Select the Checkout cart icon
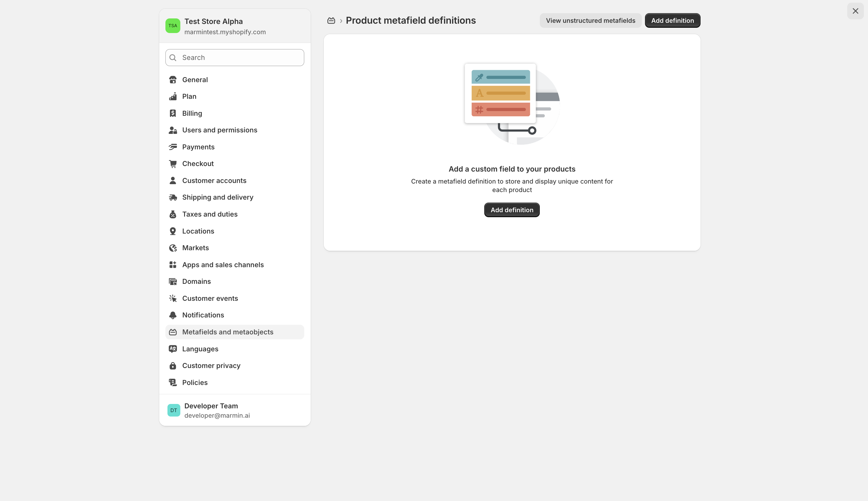 tap(173, 163)
